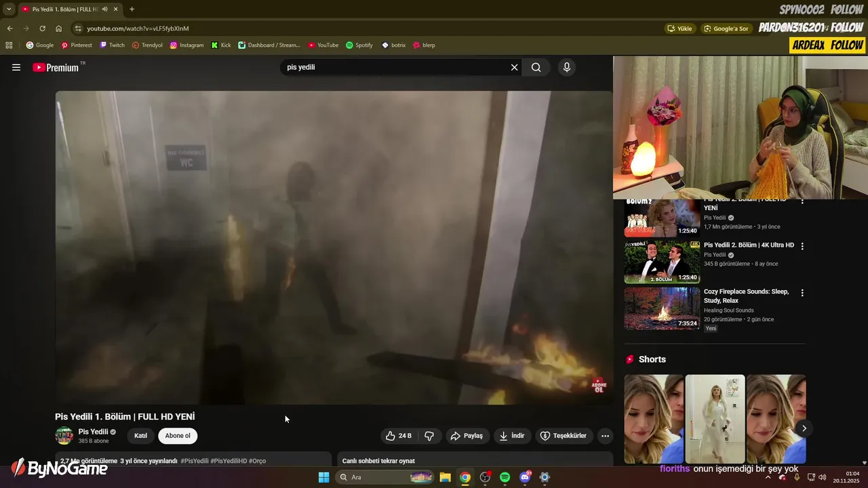Open options for 1,7 Mn görüntüleme video

[802, 201]
